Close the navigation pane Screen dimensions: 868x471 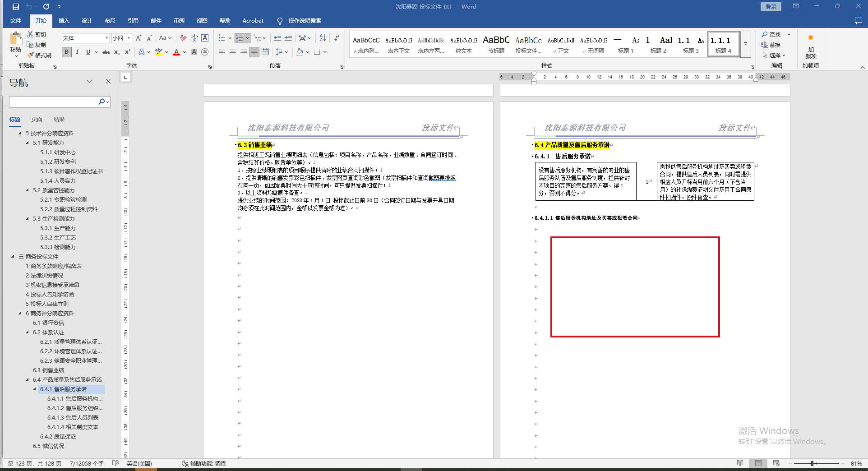pos(108,81)
